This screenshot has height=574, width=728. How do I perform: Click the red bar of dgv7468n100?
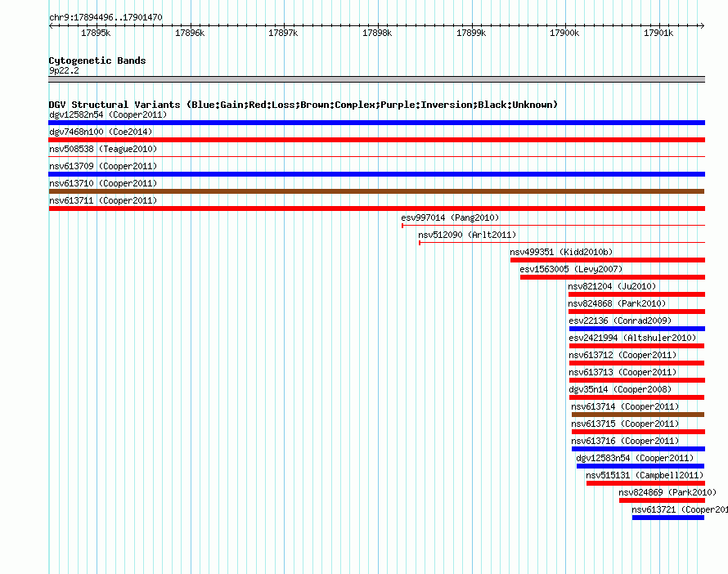376,140
